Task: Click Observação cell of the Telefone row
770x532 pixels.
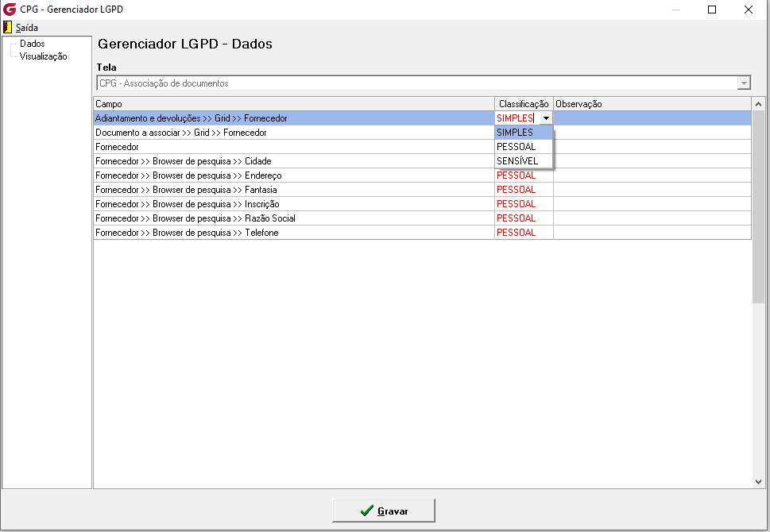Action: tap(652, 232)
